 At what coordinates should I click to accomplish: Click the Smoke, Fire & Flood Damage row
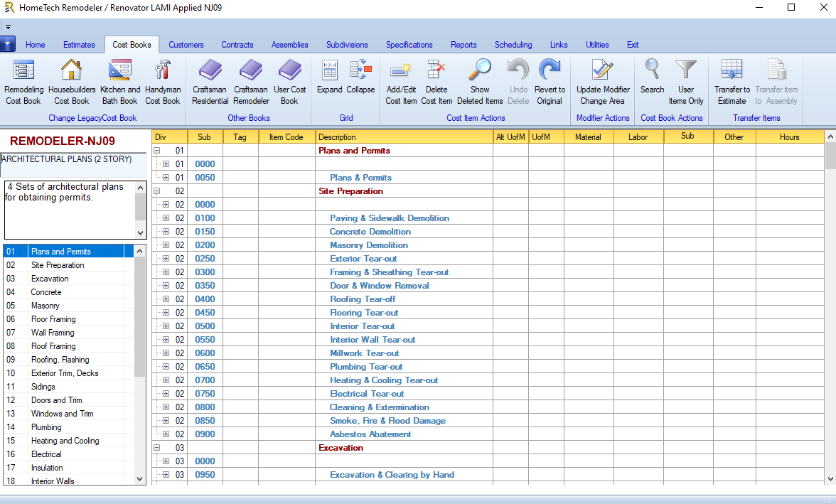pos(488,421)
